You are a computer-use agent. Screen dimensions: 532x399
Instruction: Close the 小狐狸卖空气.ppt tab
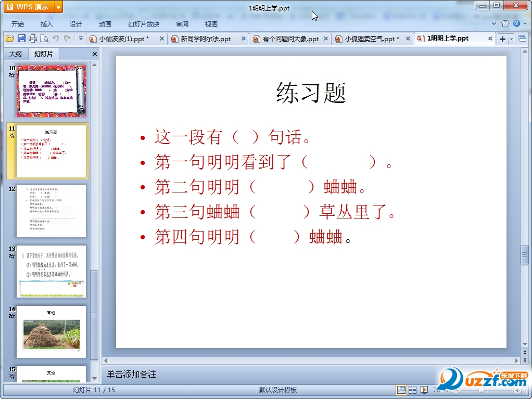tap(408, 38)
